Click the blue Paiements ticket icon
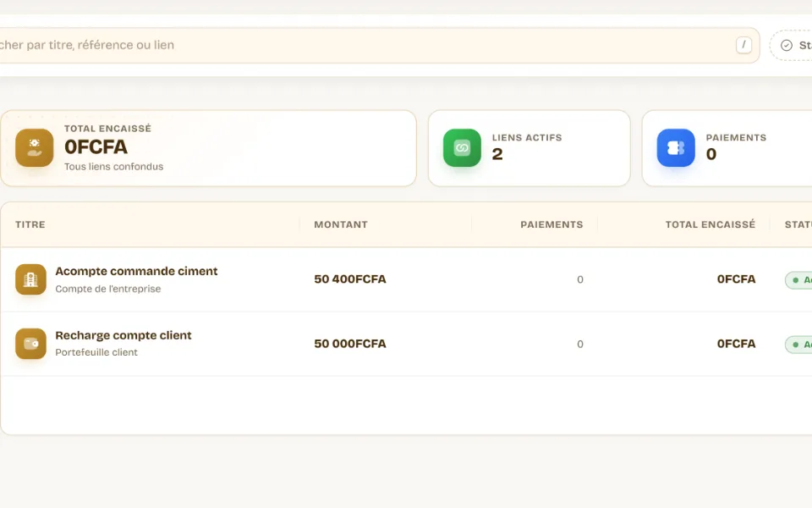Image resolution: width=812 pixels, height=508 pixels. coord(676,147)
